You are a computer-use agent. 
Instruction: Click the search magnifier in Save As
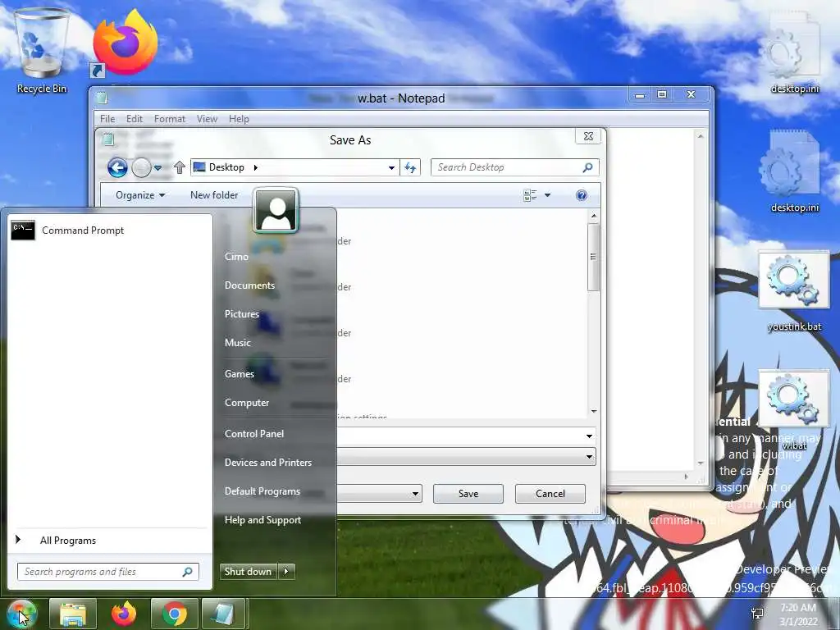point(587,167)
